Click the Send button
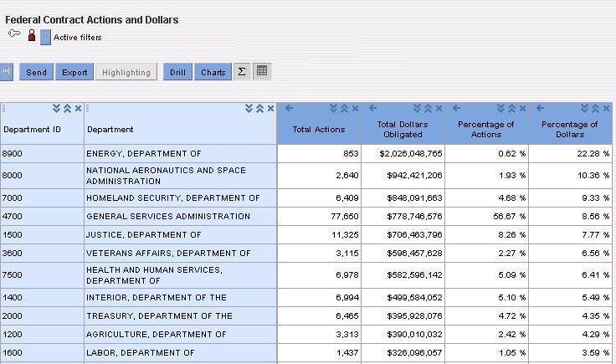This screenshot has width=616, height=364. pos(36,72)
